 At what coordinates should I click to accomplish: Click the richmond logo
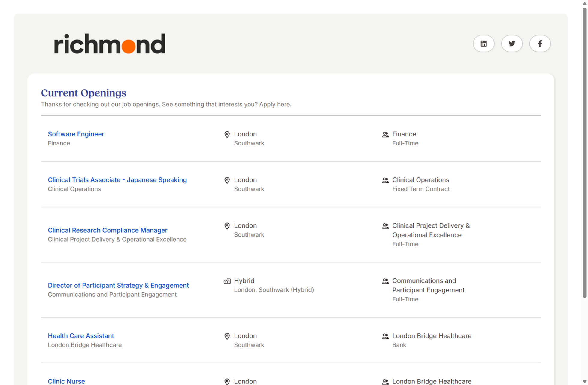point(110,44)
